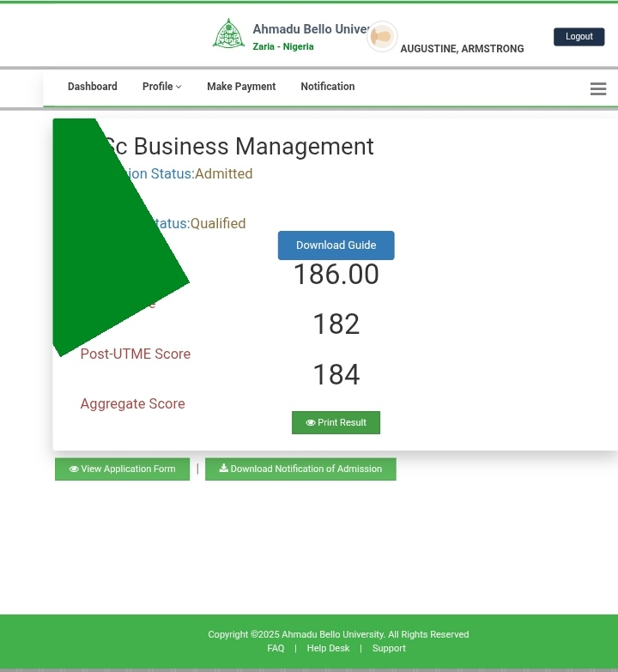Open the Make Payment menu item
This screenshot has width=618, height=672.
click(x=241, y=87)
